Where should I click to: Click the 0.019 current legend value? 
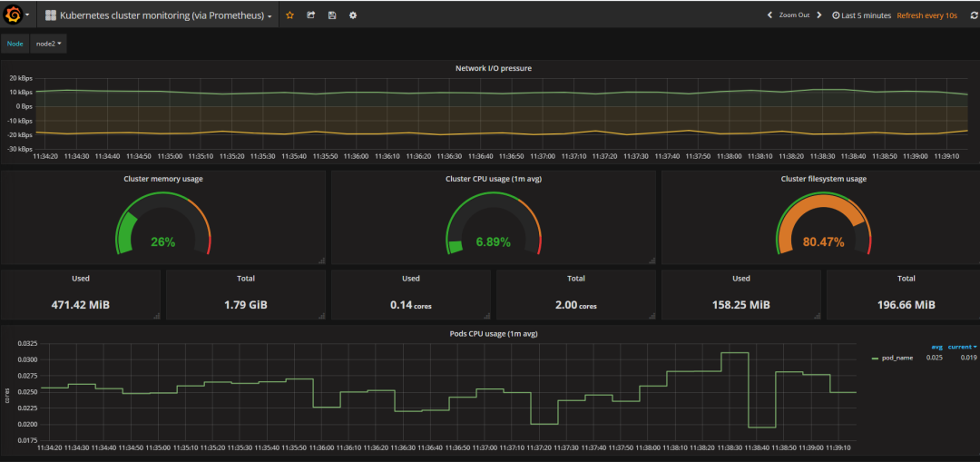[x=968, y=358]
